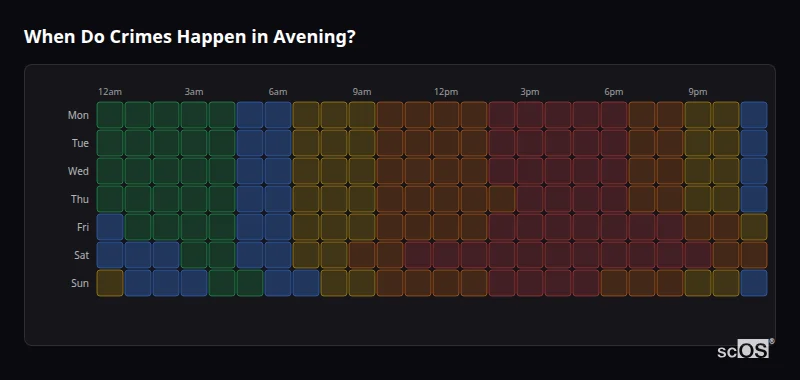This screenshot has height=380, width=800.
Task: Select the Sunday 11pm blue cell
Action: 754,283
